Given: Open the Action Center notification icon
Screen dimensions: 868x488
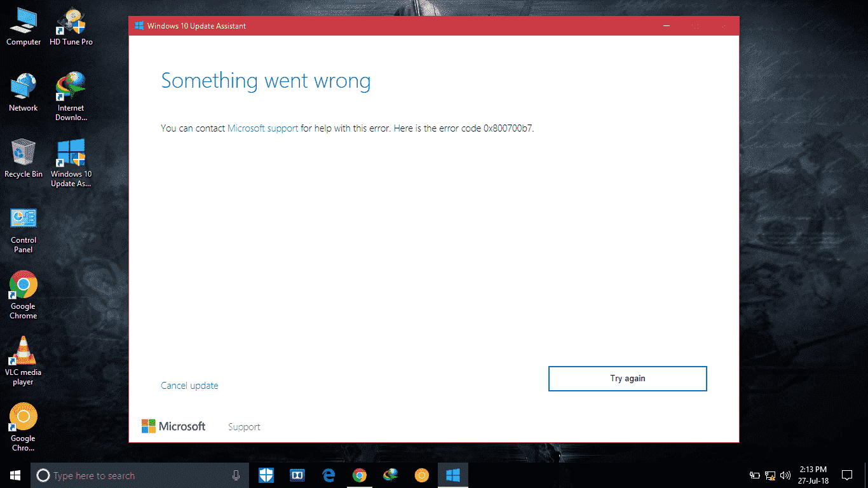Looking at the screenshot, I should pos(847,475).
